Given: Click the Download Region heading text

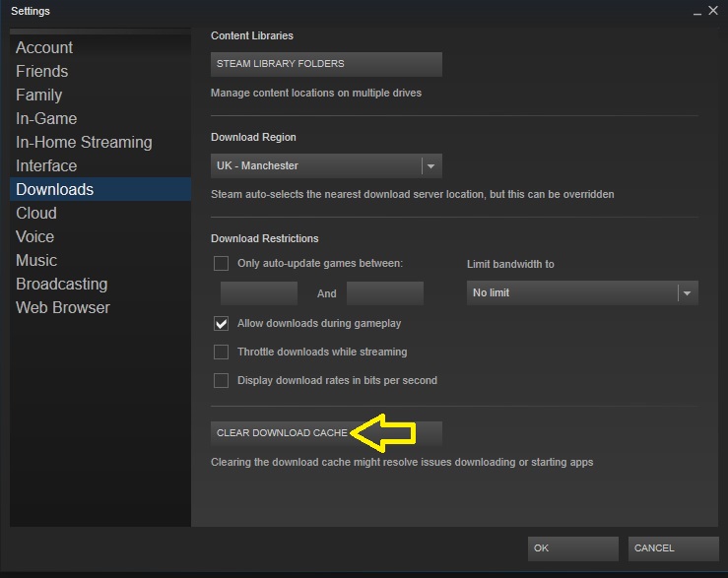Looking at the screenshot, I should pyautogui.click(x=253, y=138).
